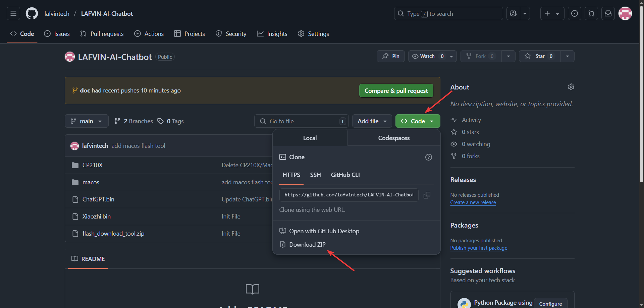Image resolution: width=644 pixels, height=308 pixels.
Task: Expand the Star lists dropdown arrow
Action: pyautogui.click(x=568, y=56)
